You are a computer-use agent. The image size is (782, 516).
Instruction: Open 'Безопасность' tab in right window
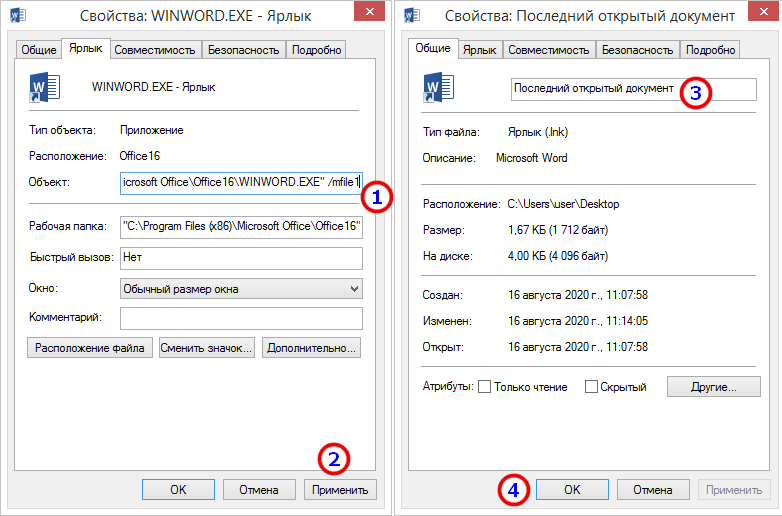(637, 50)
